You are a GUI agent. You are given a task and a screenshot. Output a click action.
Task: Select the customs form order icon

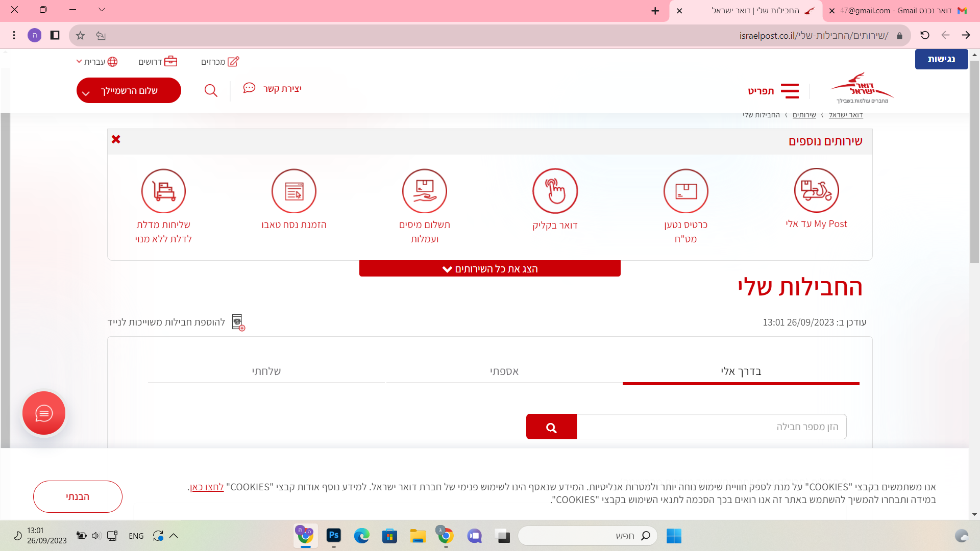point(293,191)
